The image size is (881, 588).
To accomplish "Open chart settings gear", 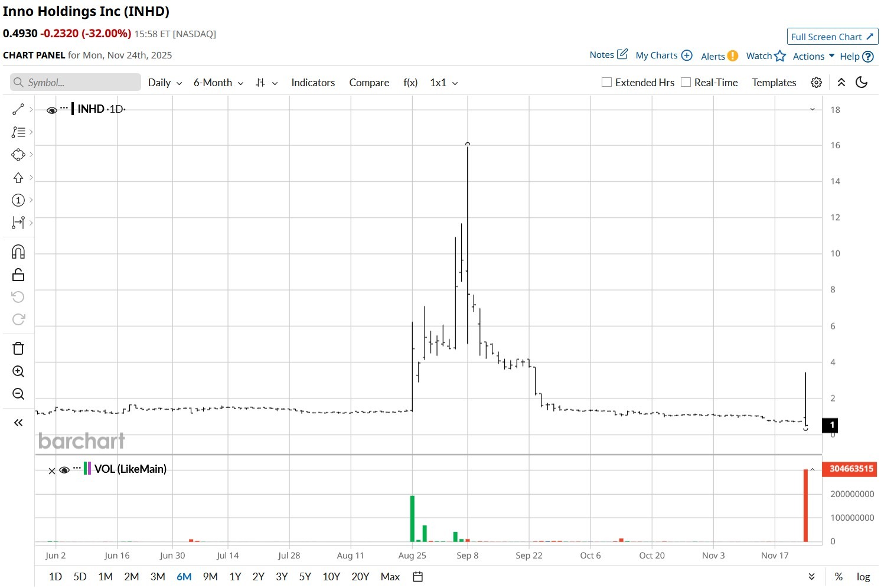I will [816, 83].
